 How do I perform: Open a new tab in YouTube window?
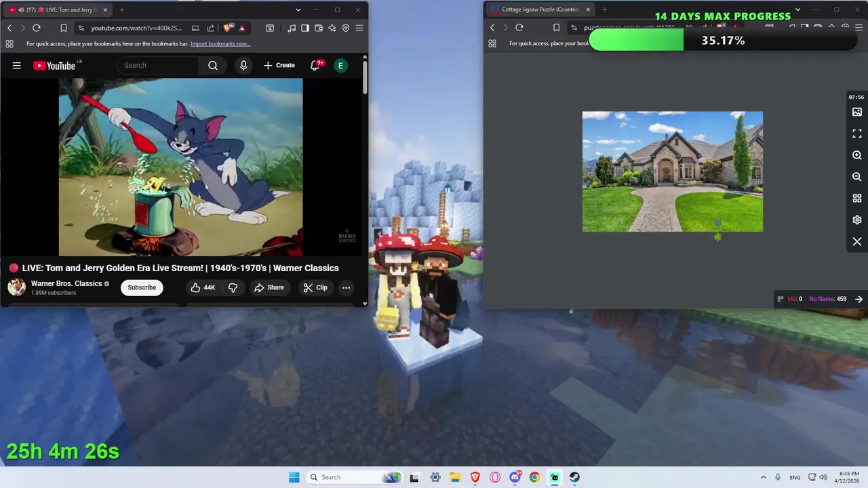(122, 9)
